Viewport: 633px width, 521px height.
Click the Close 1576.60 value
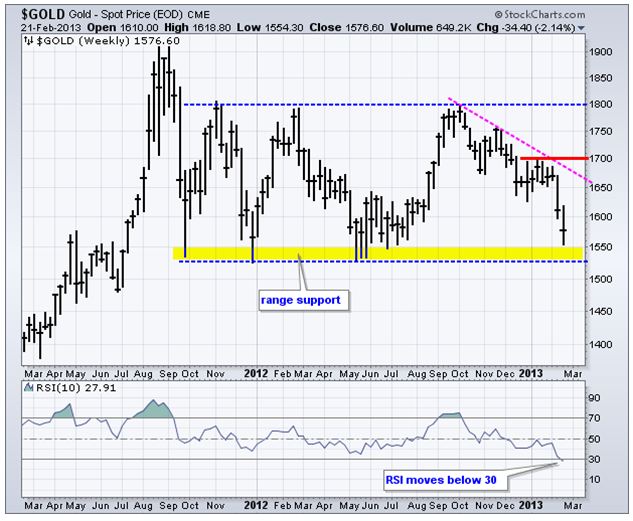(x=347, y=28)
